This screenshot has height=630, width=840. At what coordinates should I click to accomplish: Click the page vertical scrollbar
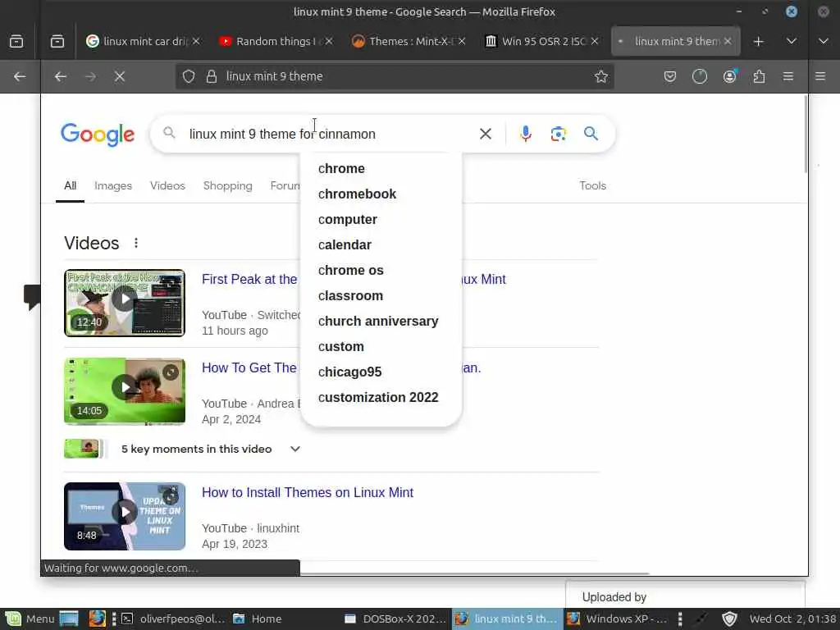click(806, 134)
